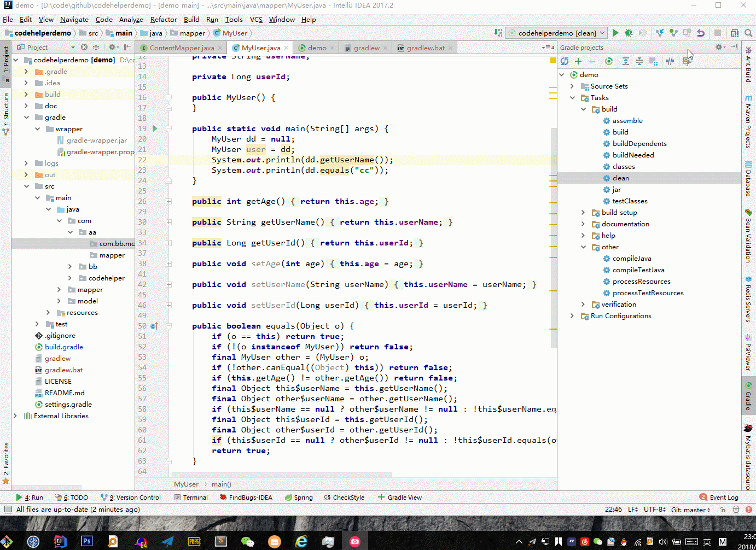756x550 pixels.
Task: Refresh all Gradle projects
Action: point(565,61)
